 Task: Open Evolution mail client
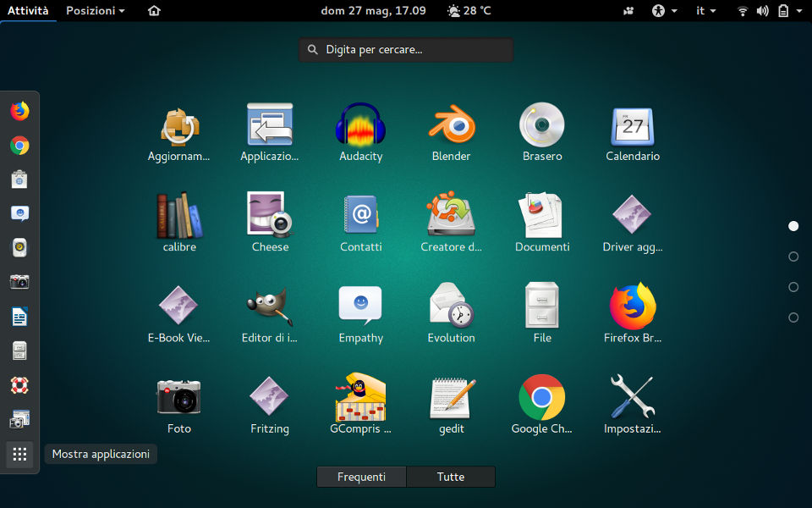click(451, 315)
